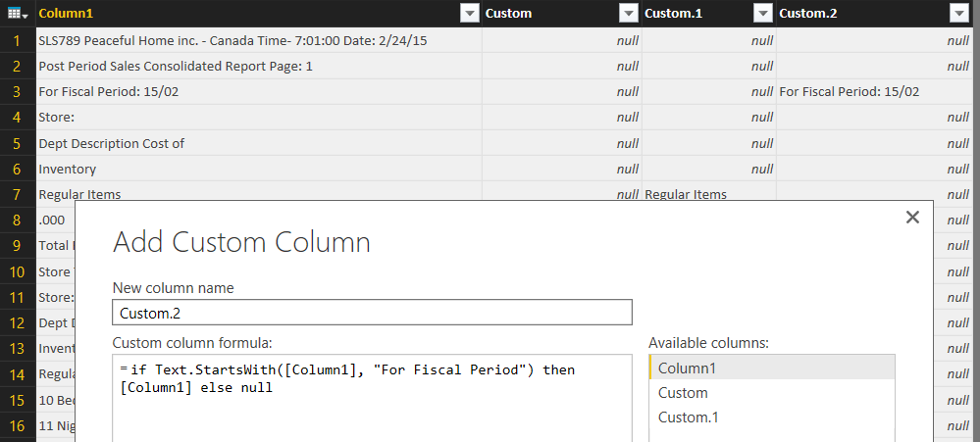
Task: Click the 'Post Period Sales Consolidated Report' cell
Action: point(259,67)
